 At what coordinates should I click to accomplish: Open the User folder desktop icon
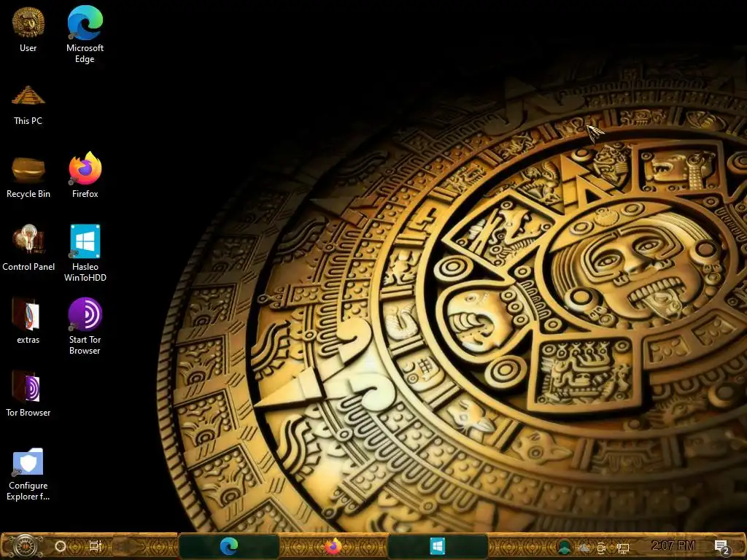click(28, 23)
